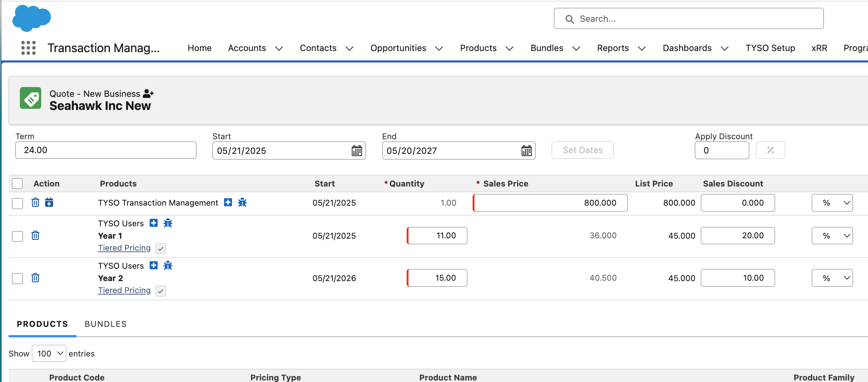Click the percent apply discount button
Screen dimensions: 868x382
771,150
